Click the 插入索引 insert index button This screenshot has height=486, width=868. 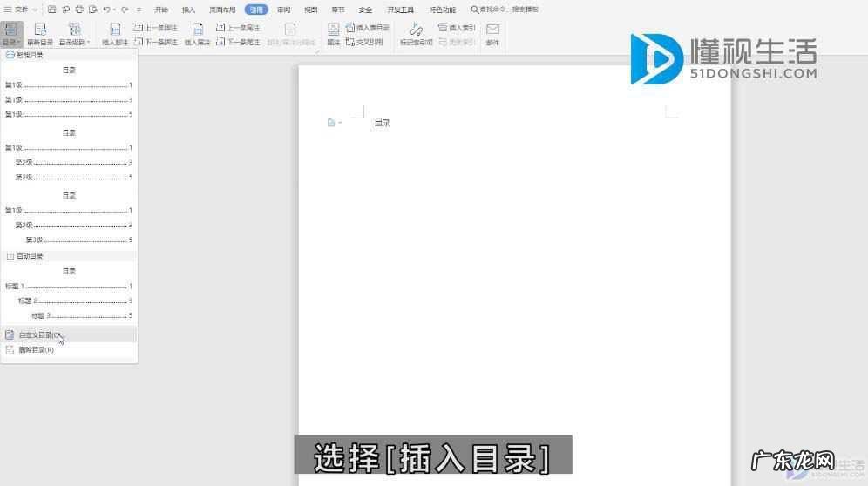click(457, 27)
